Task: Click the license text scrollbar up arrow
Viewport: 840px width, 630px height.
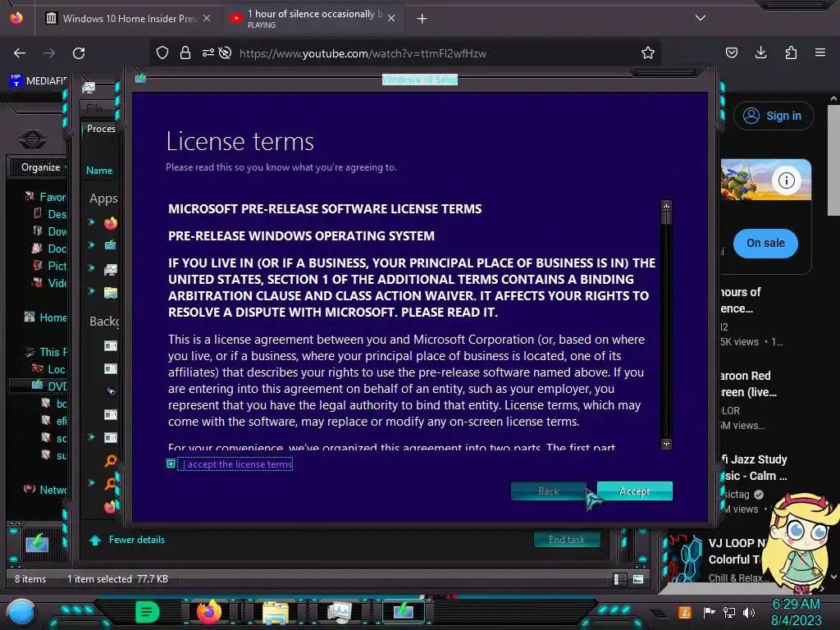Action: (x=666, y=206)
